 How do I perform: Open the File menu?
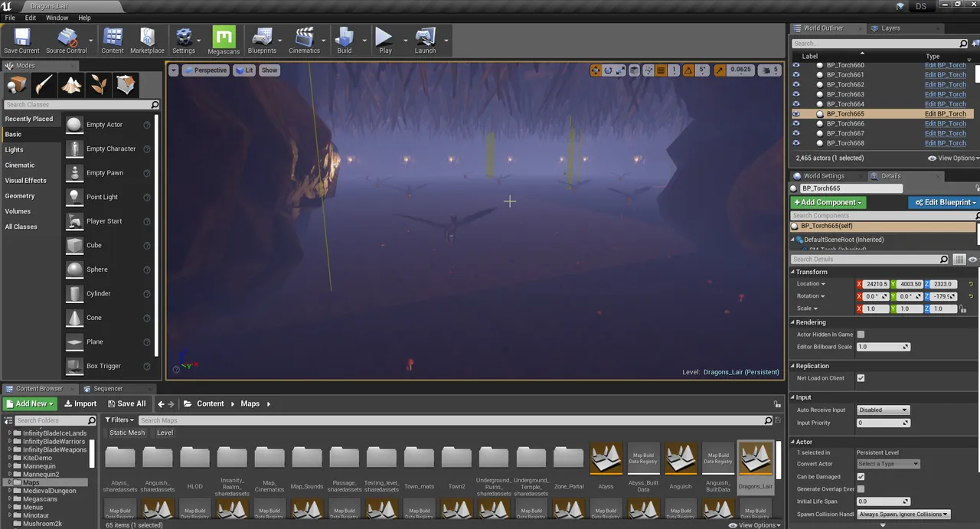10,18
